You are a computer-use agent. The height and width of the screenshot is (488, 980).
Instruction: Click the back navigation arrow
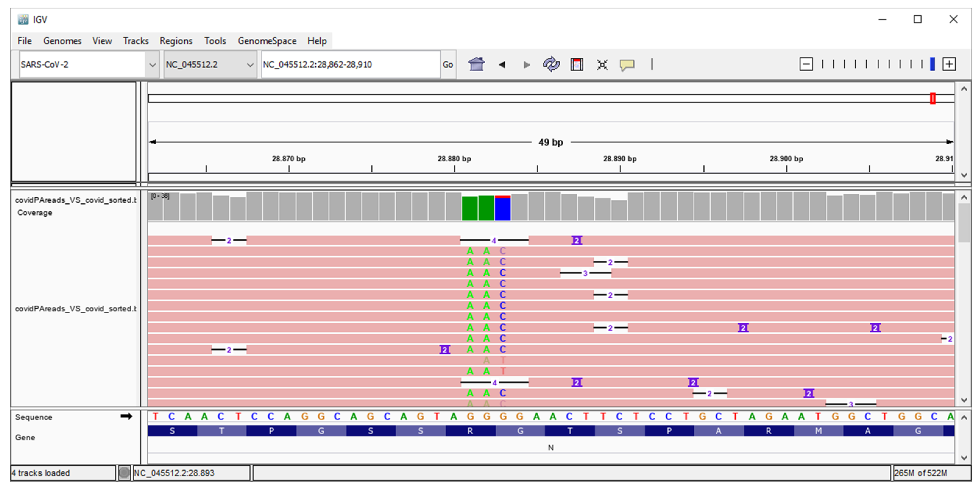502,65
